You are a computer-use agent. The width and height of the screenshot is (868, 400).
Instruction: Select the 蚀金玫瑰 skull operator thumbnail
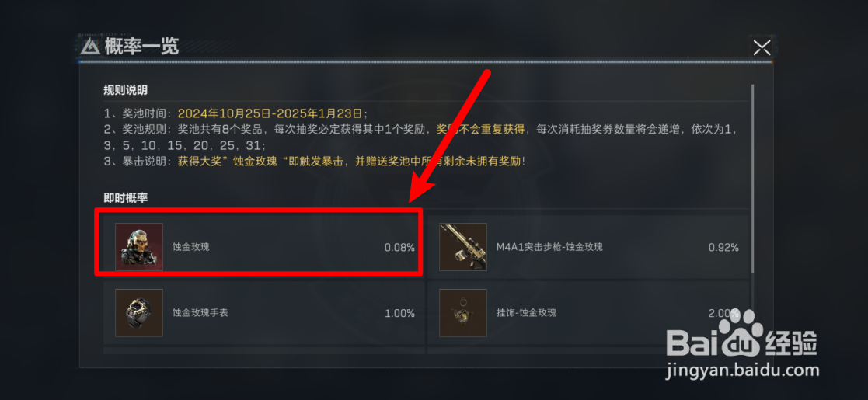pos(139,247)
